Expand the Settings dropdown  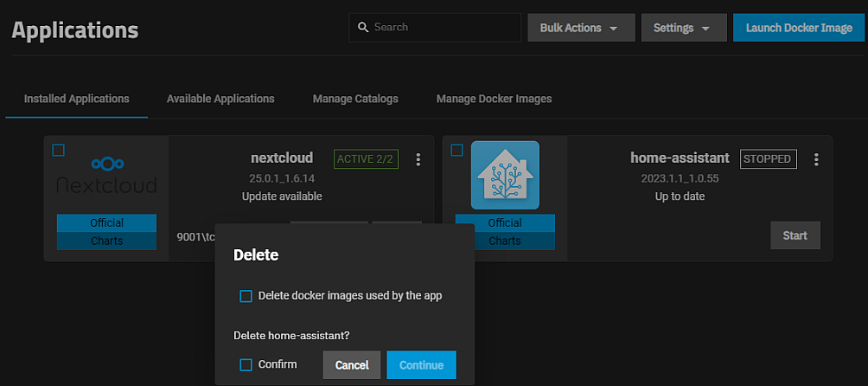(x=684, y=28)
